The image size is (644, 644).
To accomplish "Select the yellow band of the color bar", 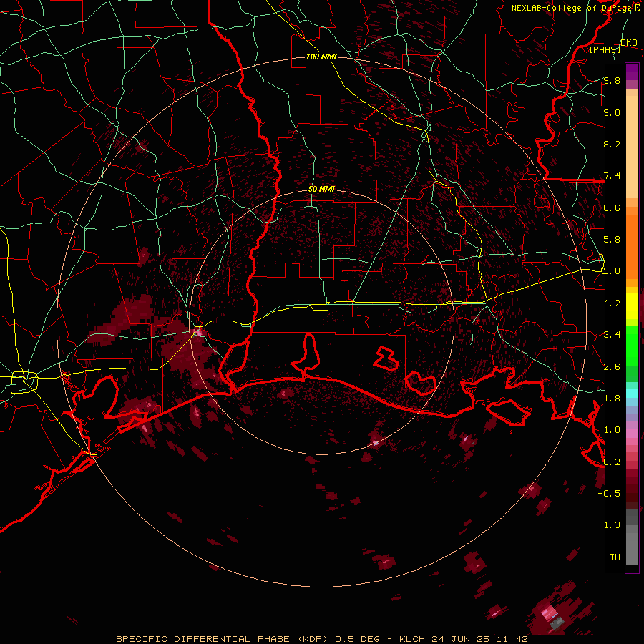I will [632, 306].
